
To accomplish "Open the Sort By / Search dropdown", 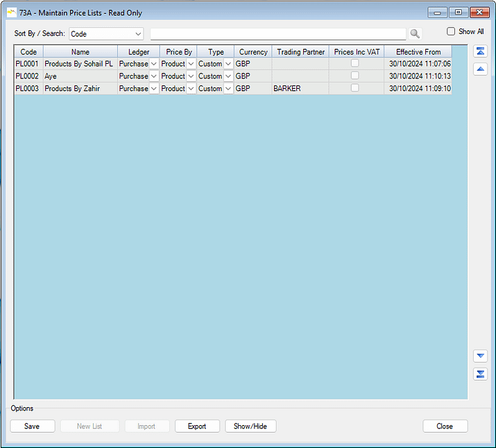I will pyautogui.click(x=137, y=34).
